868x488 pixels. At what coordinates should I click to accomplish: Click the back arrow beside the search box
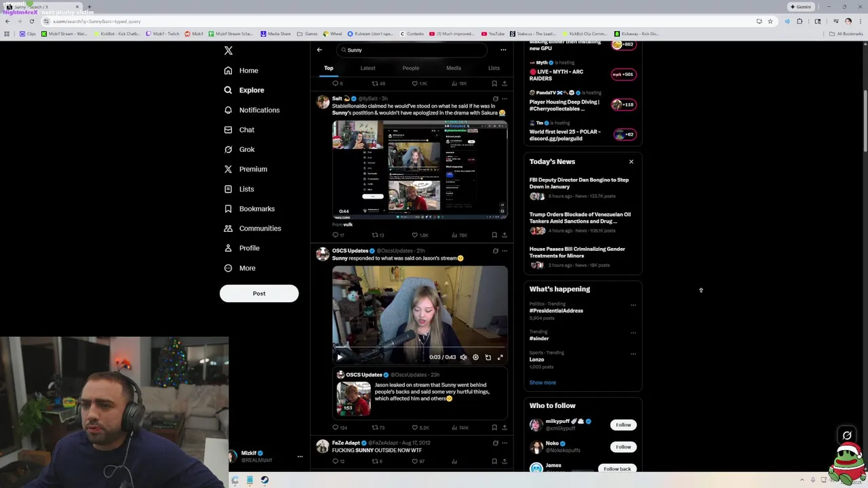[319, 49]
